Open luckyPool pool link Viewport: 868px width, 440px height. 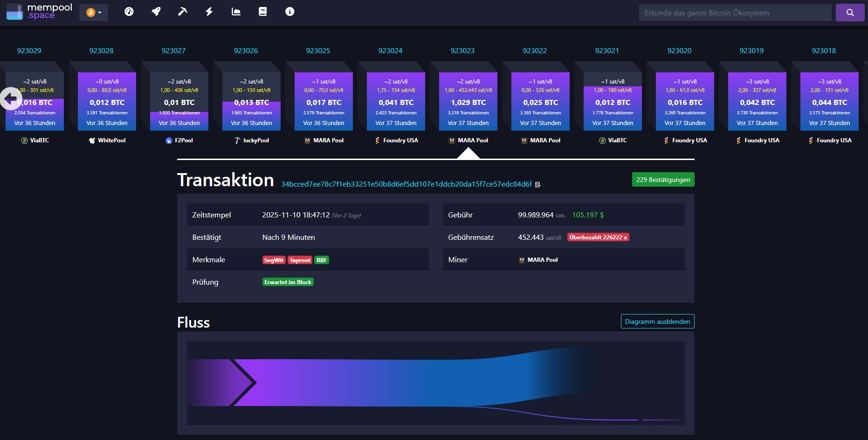pos(251,140)
